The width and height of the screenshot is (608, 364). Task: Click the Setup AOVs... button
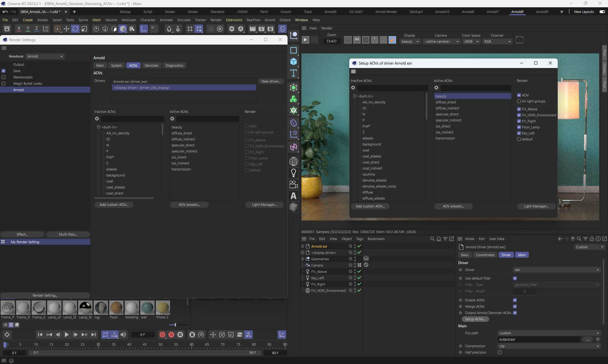point(475,319)
